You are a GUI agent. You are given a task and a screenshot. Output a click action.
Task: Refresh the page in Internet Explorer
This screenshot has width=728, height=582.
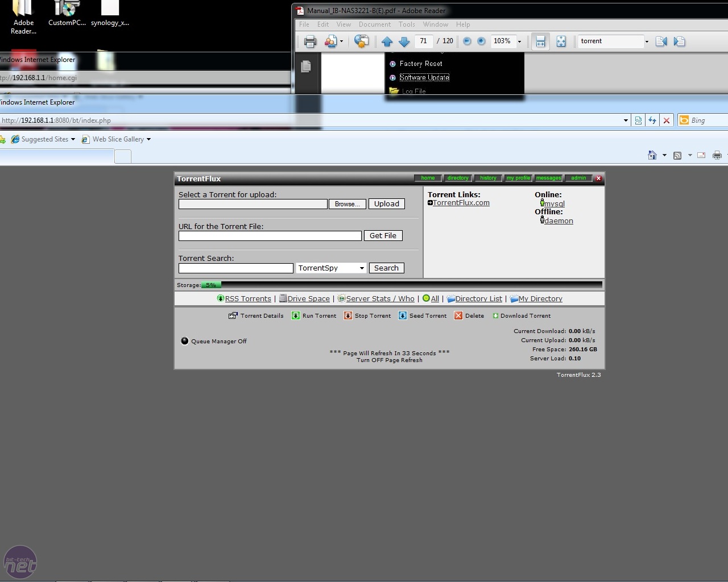pyautogui.click(x=652, y=120)
